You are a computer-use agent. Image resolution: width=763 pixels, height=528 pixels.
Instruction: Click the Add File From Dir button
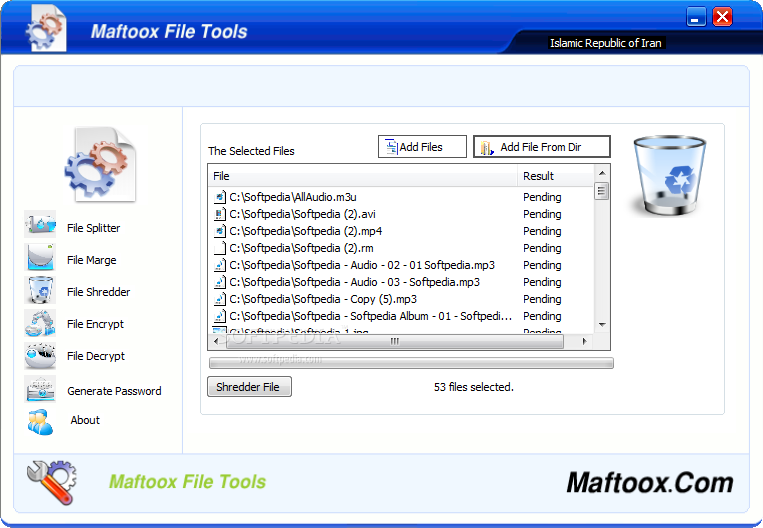(542, 146)
